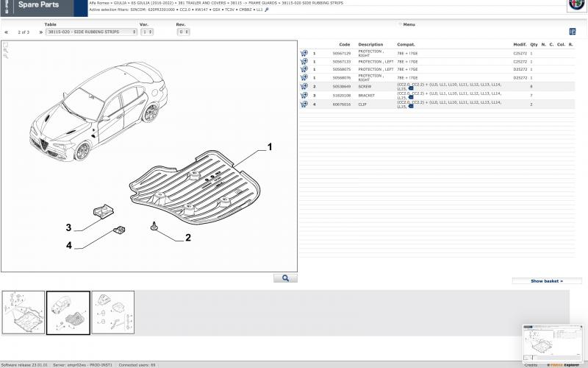Open the Table dropdown for Side Rubbing Strips

pos(90,32)
